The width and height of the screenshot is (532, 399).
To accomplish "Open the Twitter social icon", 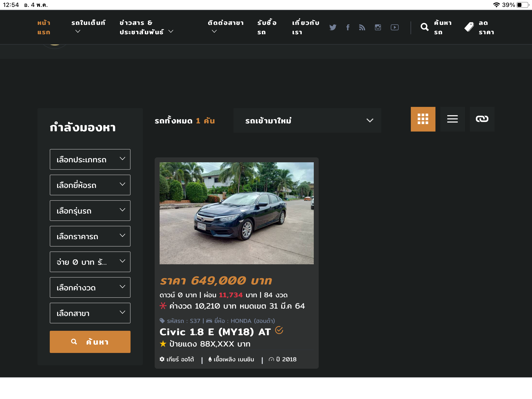I will (333, 27).
